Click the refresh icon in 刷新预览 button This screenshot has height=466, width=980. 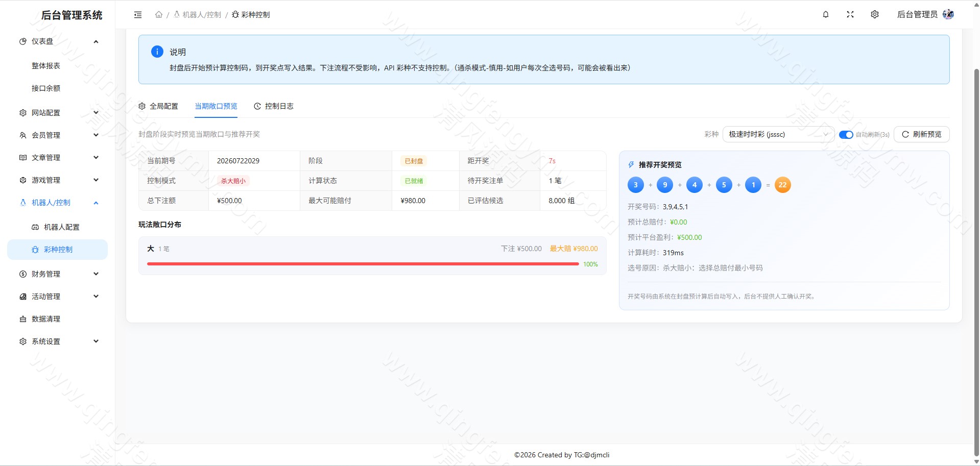[905, 134]
